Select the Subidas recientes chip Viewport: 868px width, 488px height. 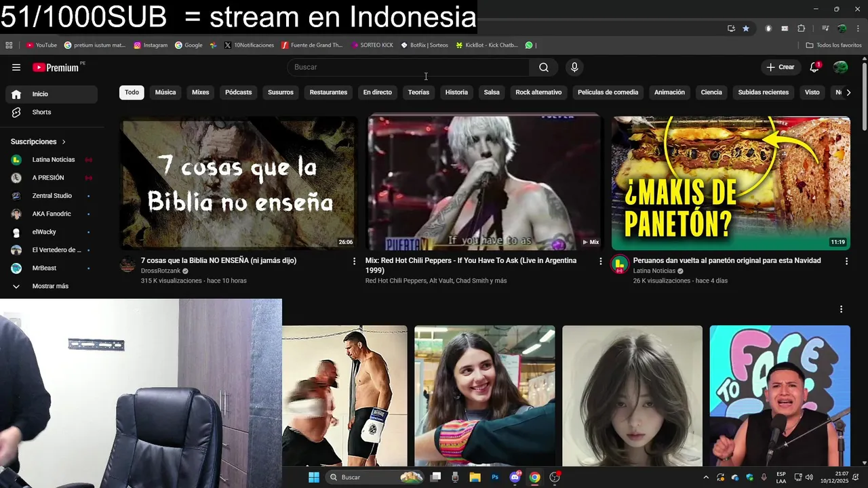click(x=764, y=92)
